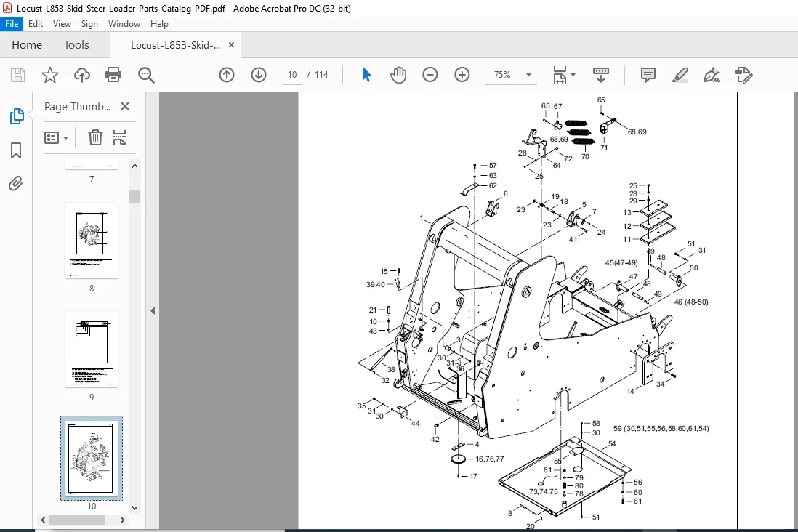
Task: Zoom in with plus button
Action: (462, 75)
